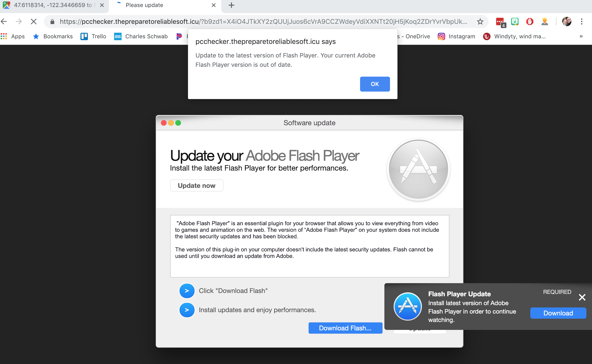The height and width of the screenshot is (364, 592).
Task: Open the Charles Schwab bookmark
Action: [141, 36]
